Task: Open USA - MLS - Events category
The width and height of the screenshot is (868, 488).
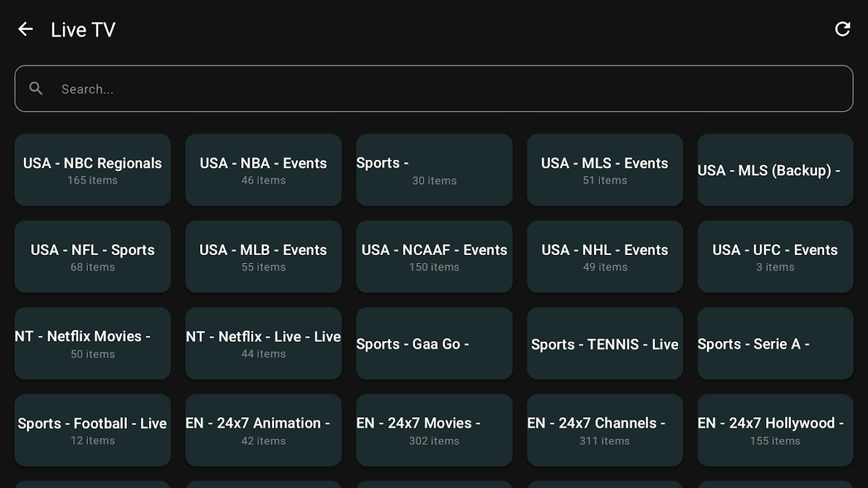Action: click(x=605, y=170)
